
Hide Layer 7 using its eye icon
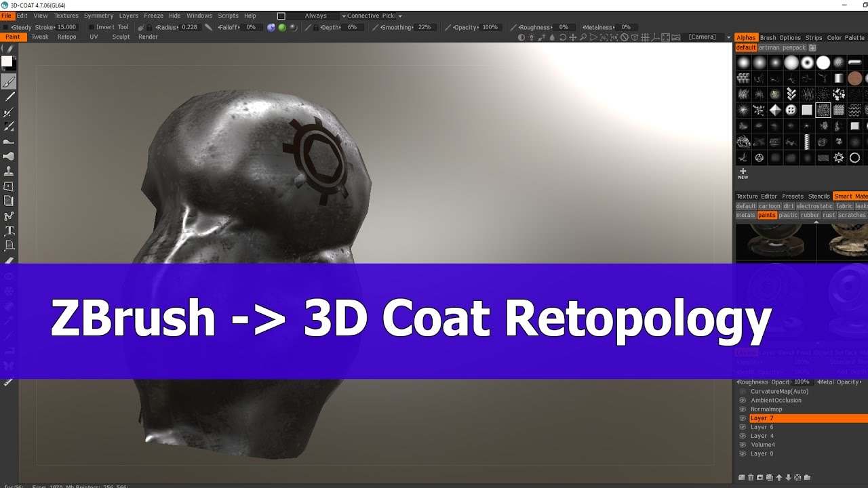[x=743, y=418]
